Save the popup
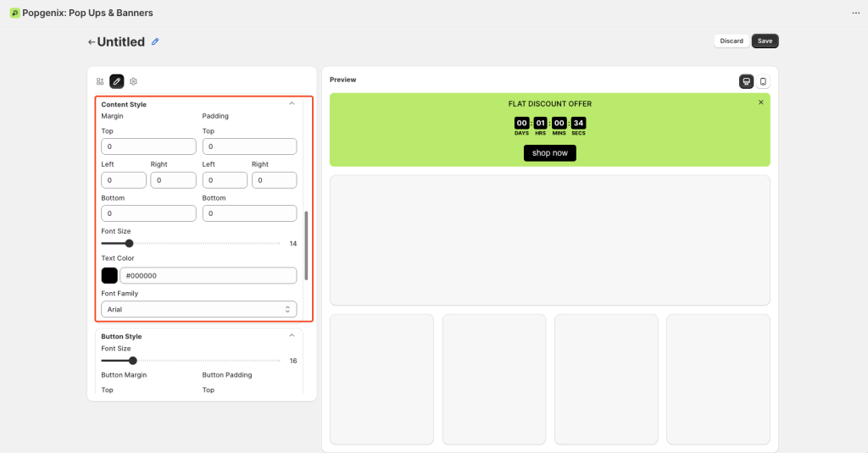This screenshot has width=868, height=453. click(x=765, y=41)
